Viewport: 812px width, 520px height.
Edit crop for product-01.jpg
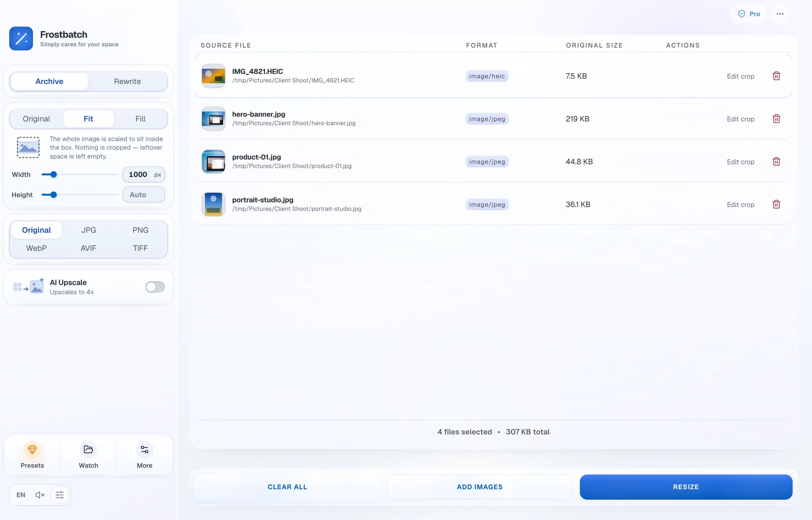pyautogui.click(x=741, y=161)
